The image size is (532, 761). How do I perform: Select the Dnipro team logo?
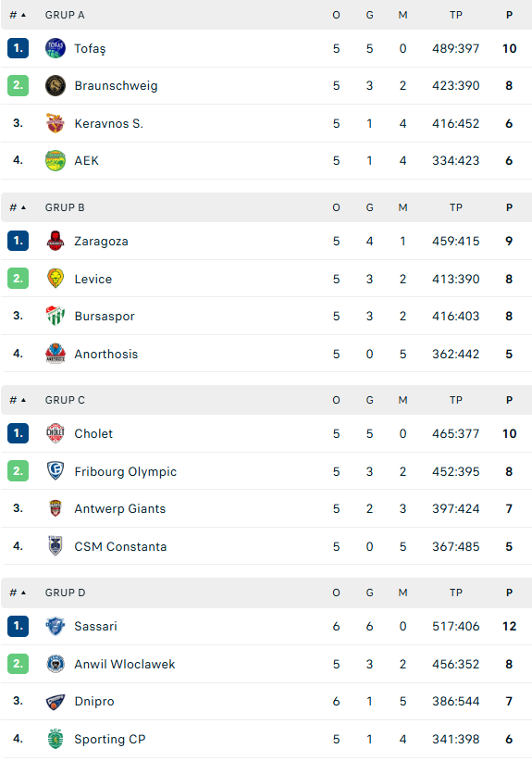[x=56, y=702]
